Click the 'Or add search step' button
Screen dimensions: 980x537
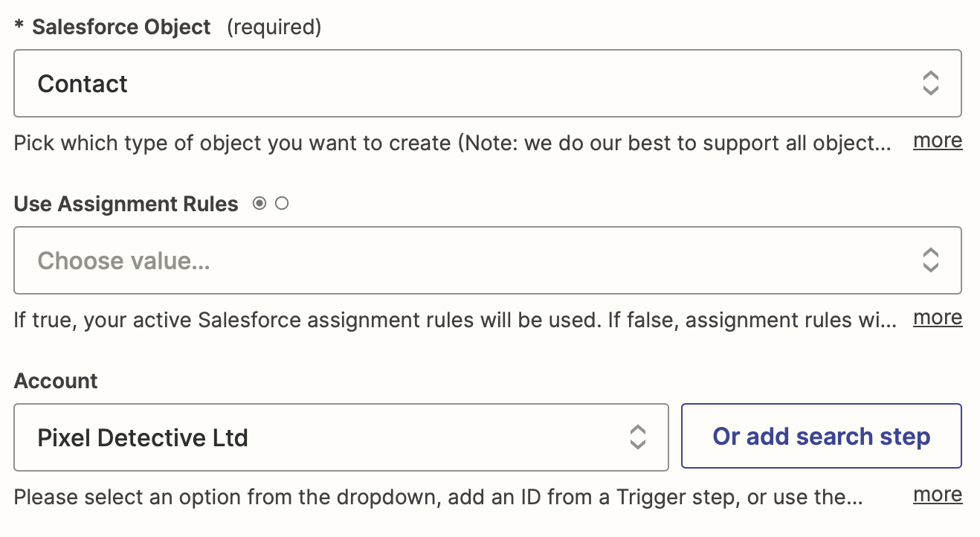point(821,437)
